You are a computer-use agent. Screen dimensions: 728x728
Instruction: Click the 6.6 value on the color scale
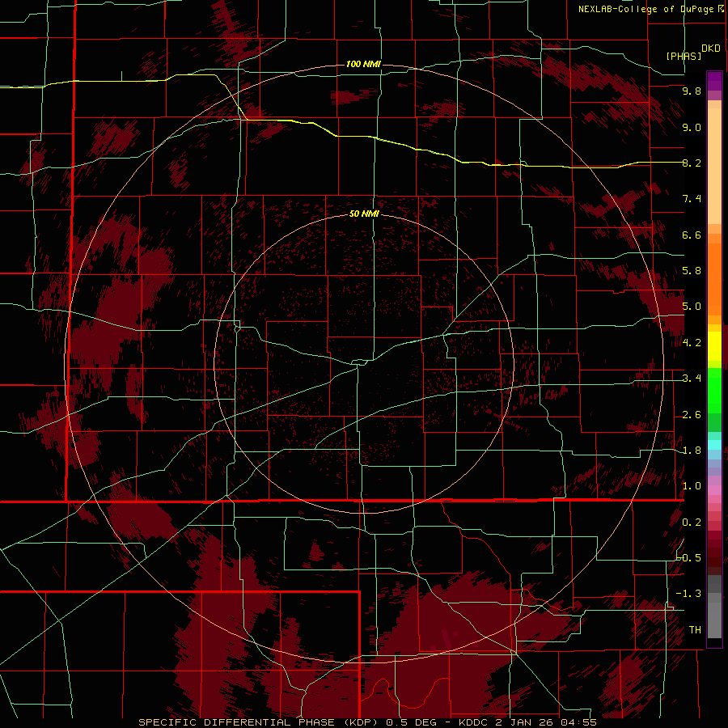692,235
